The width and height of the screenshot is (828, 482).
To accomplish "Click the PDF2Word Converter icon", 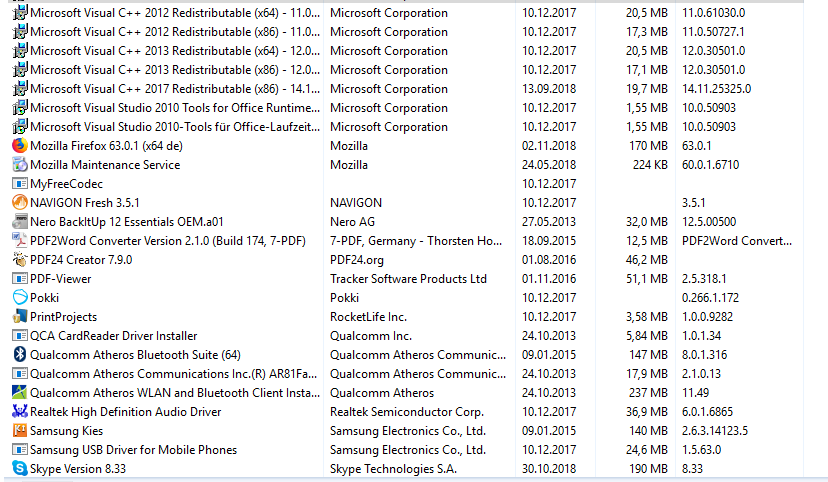I will point(20,241).
